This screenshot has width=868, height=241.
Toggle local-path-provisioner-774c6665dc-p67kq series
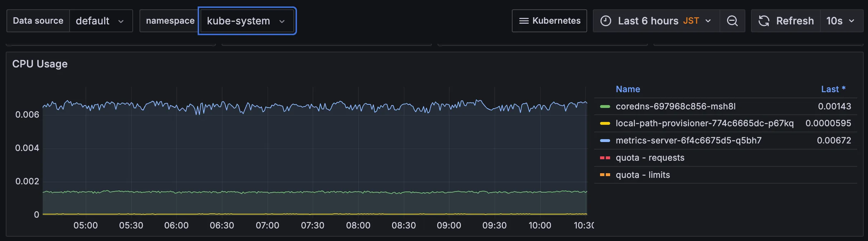704,123
